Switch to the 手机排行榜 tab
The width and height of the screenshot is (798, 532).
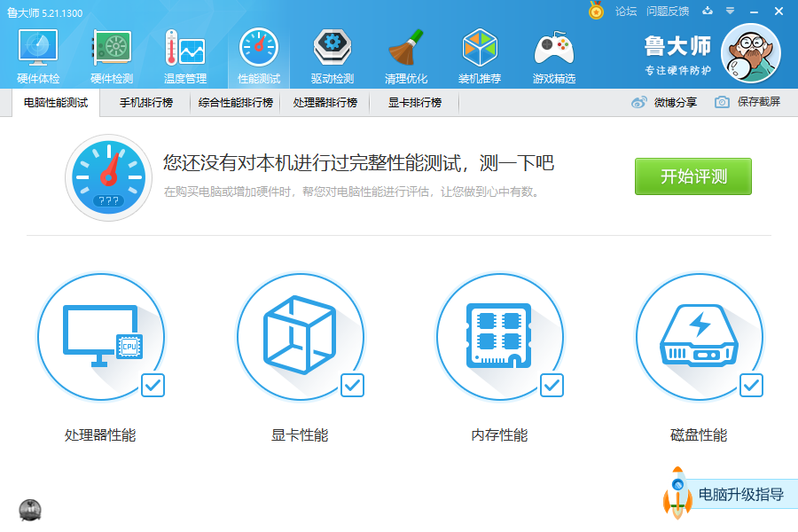tap(147, 103)
